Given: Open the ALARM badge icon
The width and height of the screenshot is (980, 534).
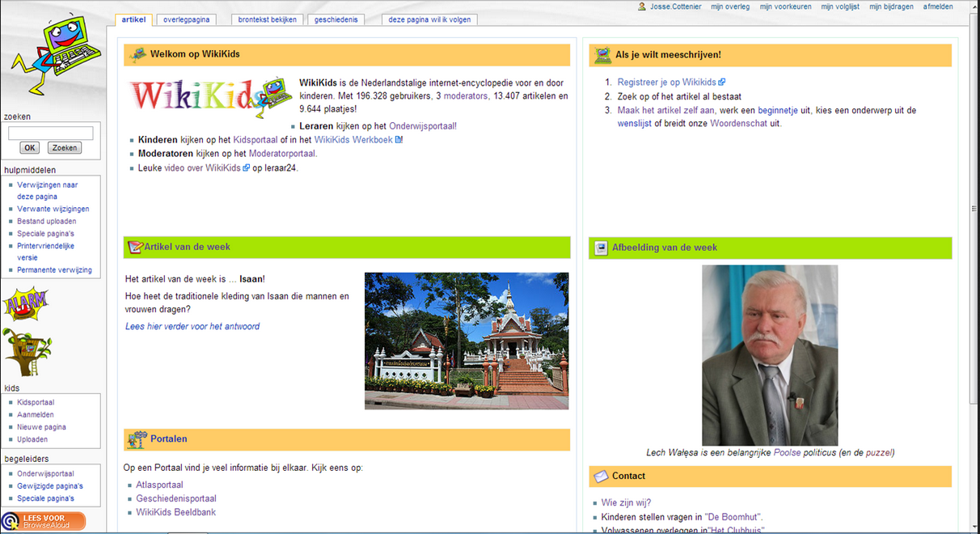Looking at the screenshot, I should coord(26,304).
